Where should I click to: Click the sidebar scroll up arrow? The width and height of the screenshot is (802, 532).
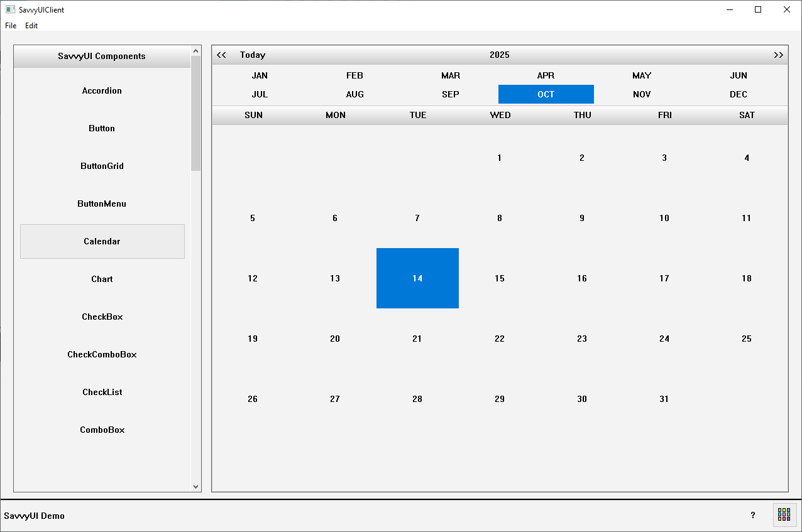(195, 51)
